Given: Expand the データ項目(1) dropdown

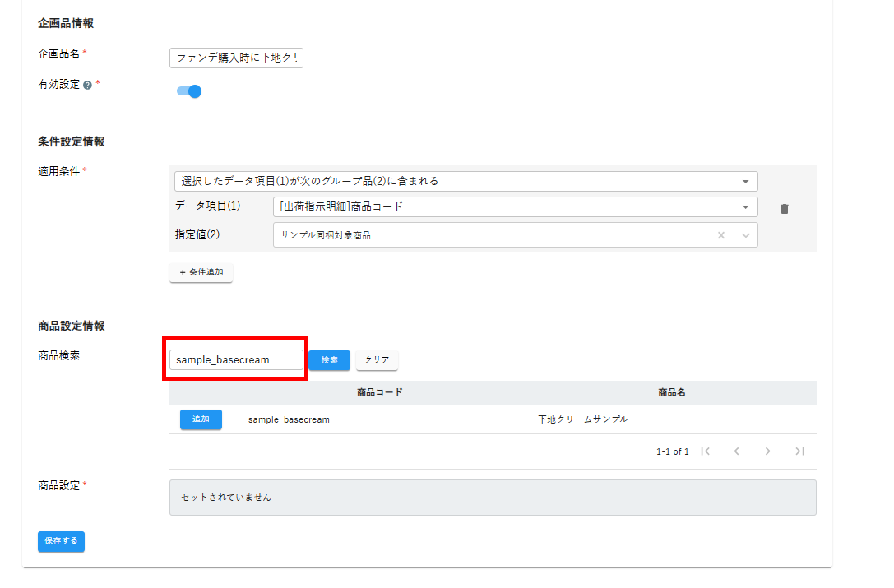Looking at the screenshot, I should (x=515, y=207).
